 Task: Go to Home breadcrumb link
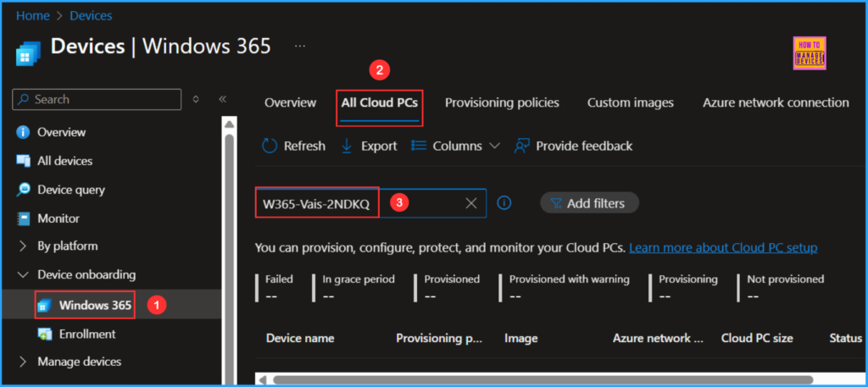pos(32,16)
